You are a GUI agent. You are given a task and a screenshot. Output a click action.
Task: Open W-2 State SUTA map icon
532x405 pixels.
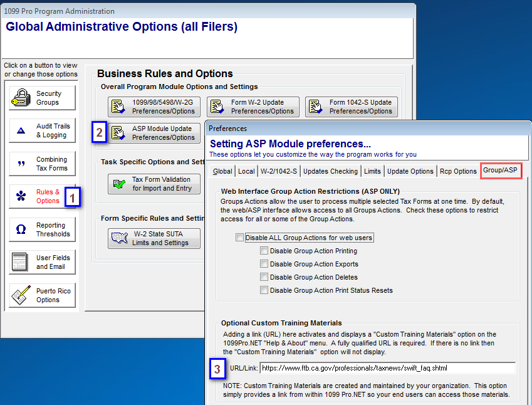click(118, 238)
